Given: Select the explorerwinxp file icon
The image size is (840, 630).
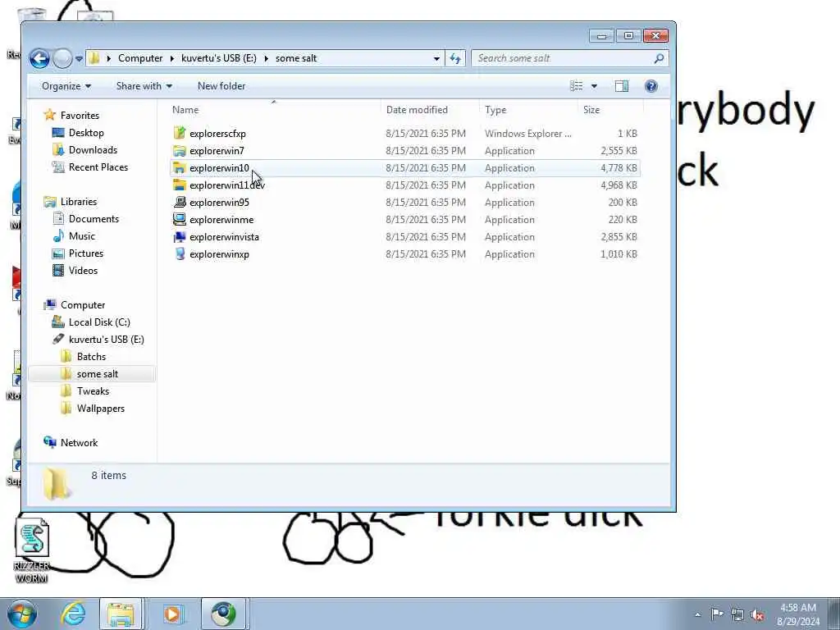Looking at the screenshot, I should point(180,254).
